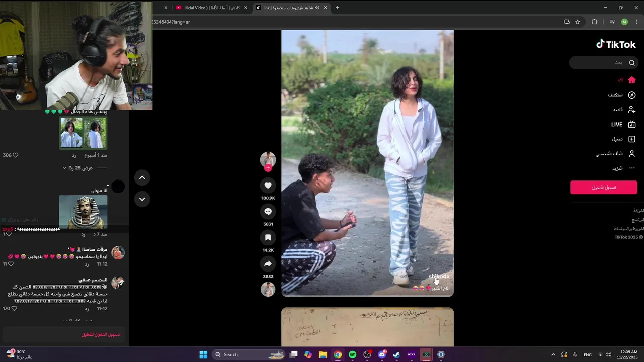Close the YouTube Official Video tab
644x362 pixels.
coord(246,8)
